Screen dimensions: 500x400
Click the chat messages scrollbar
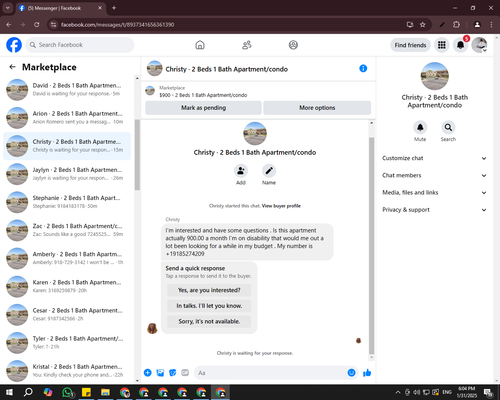click(372, 246)
